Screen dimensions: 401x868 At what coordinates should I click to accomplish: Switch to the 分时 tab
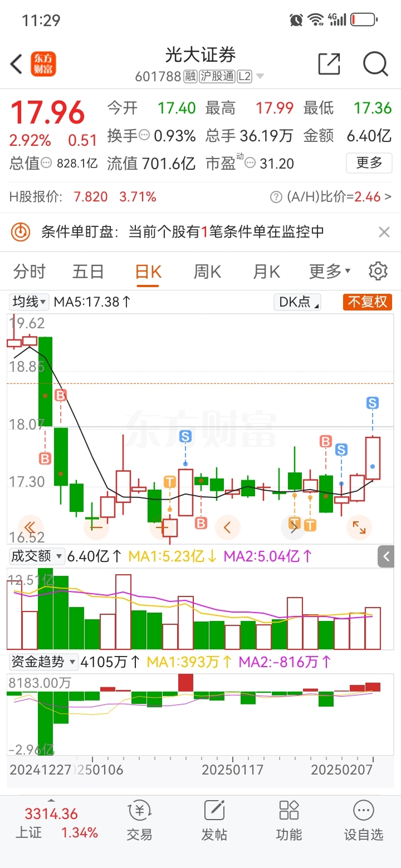click(x=30, y=272)
